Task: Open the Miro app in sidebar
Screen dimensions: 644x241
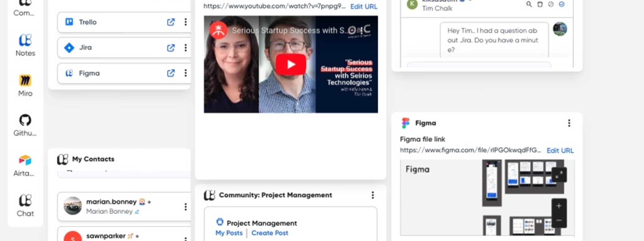Action: click(x=25, y=85)
